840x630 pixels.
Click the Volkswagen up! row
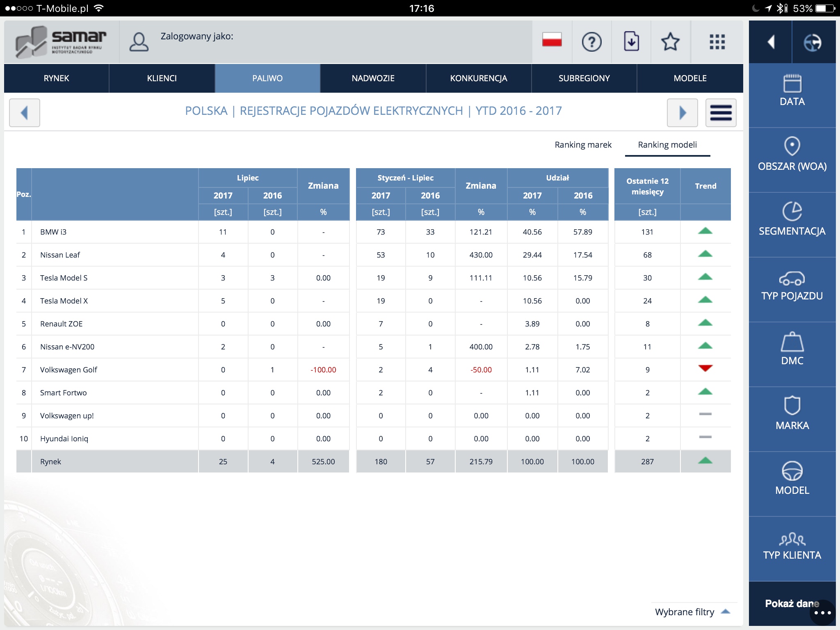click(x=373, y=415)
